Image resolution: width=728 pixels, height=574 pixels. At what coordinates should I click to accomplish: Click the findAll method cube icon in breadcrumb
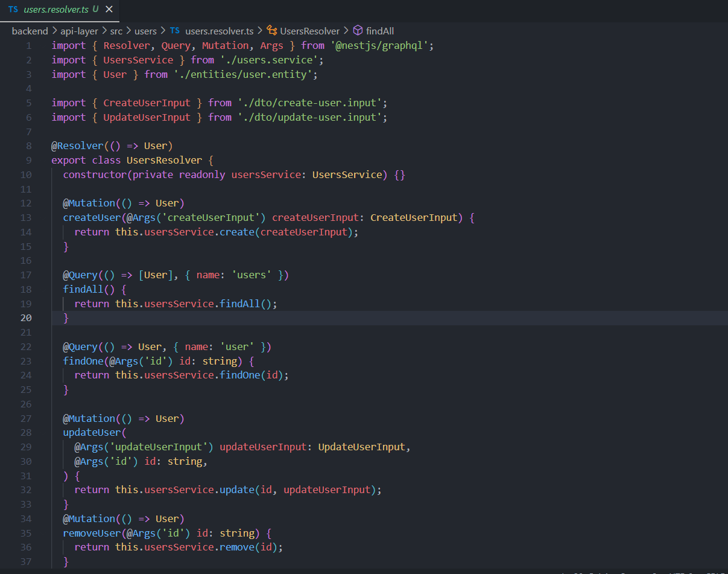click(x=358, y=31)
